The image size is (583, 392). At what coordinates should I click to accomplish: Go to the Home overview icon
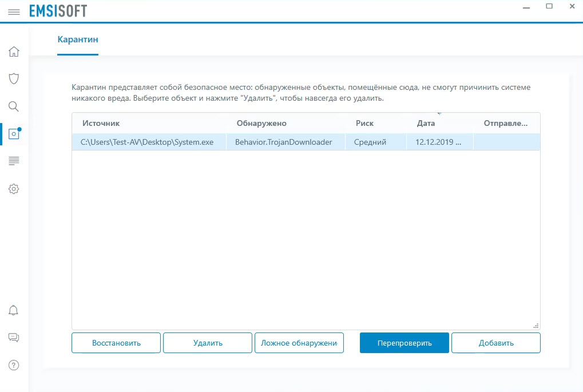tap(14, 52)
